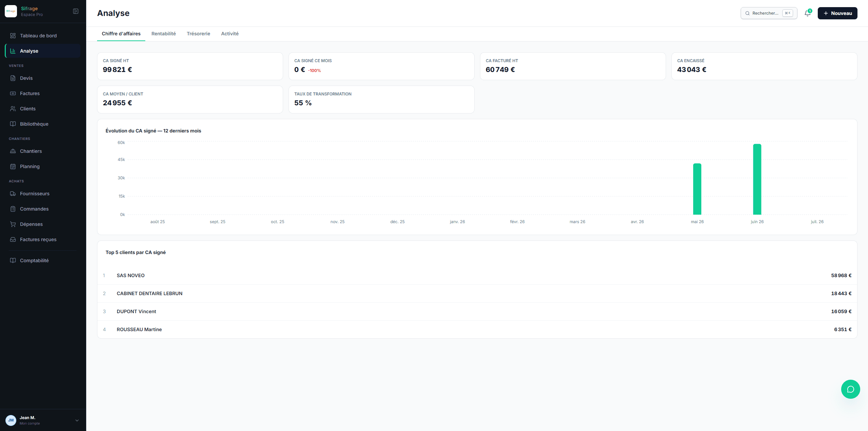Open the chat bubble support widget
868x431 pixels.
(850, 389)
